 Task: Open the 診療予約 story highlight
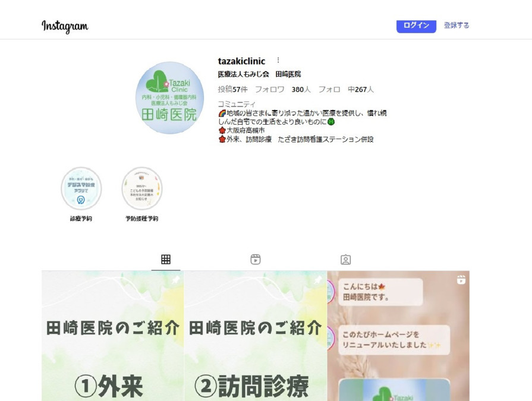coord(81,188)
